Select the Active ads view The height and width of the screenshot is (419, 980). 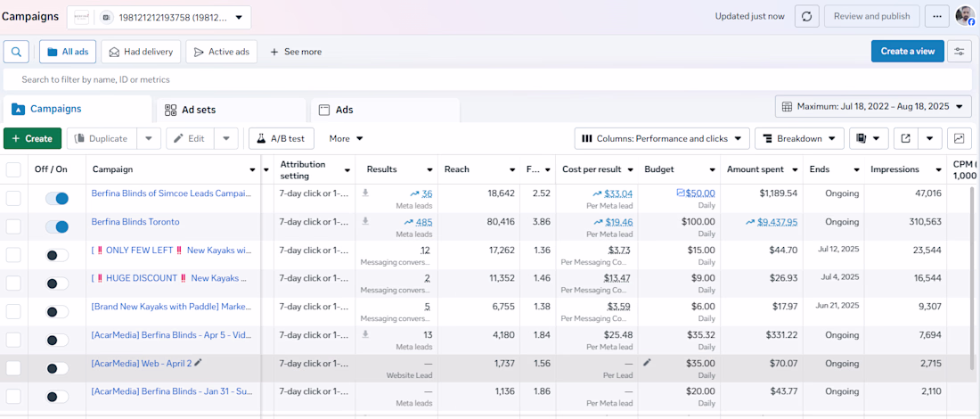click(221, 52)
